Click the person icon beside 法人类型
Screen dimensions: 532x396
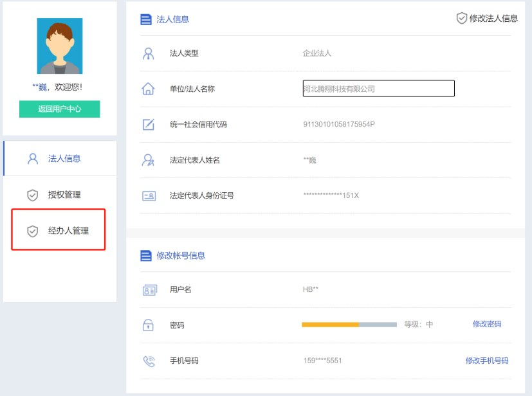[148, 53]
